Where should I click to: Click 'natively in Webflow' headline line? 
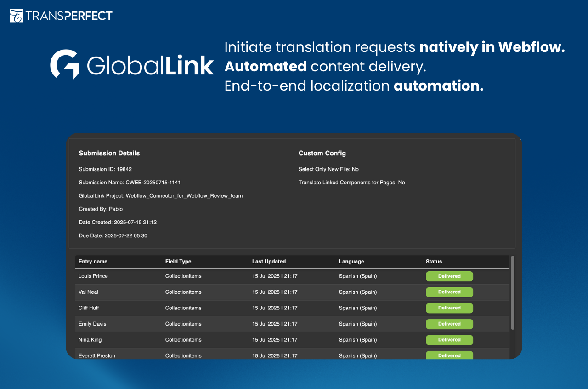pos(395,47)
